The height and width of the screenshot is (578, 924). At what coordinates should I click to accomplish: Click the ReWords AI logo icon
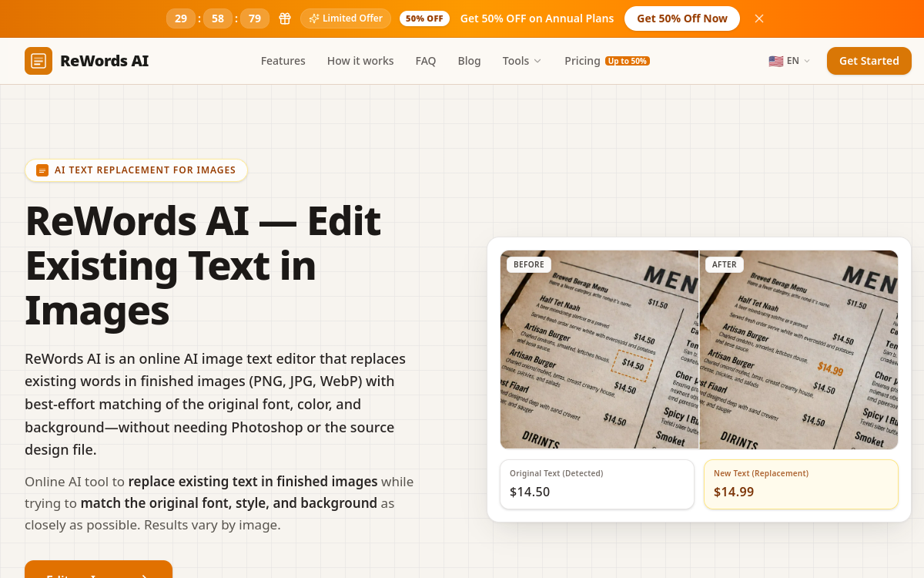38,61
